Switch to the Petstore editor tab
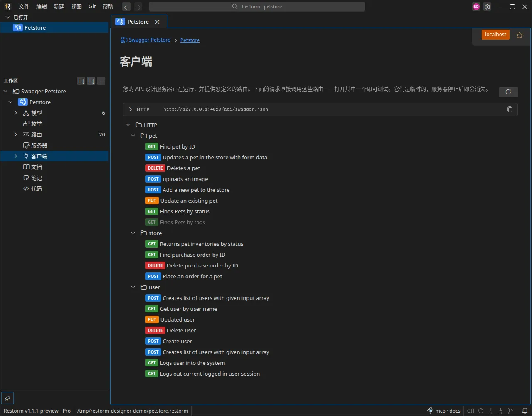 pyautogui.click(x=138, y=22)
